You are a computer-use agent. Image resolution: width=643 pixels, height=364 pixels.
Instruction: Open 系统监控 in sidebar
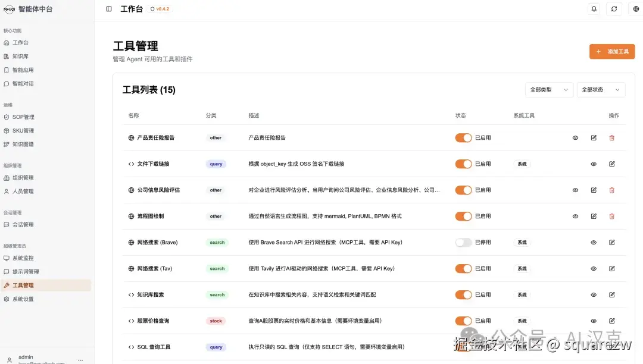click(x=45, y=258)
